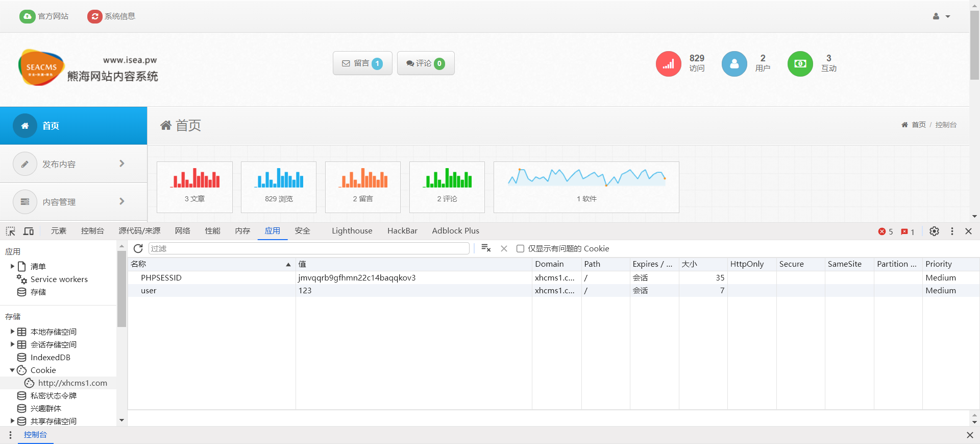Select the 首页 sidebar home item
This screenshot has height=444, width=980.
tap(73, 126)
